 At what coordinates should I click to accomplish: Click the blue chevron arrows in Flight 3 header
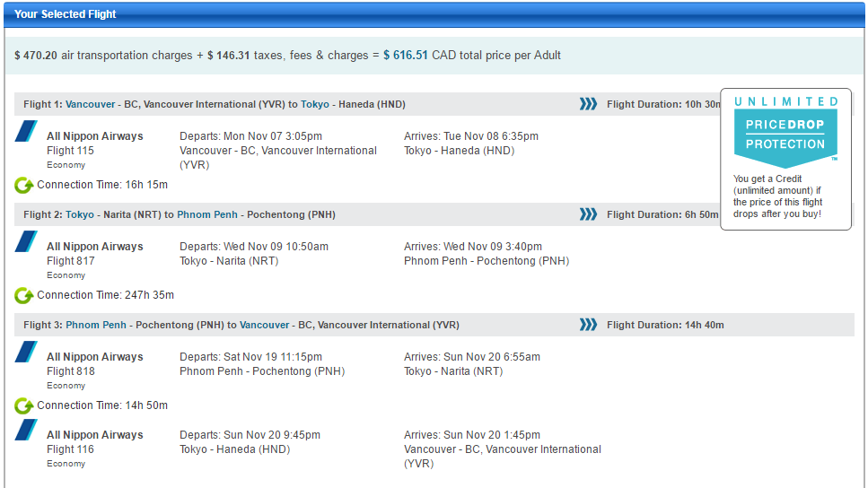click(588, 325)
